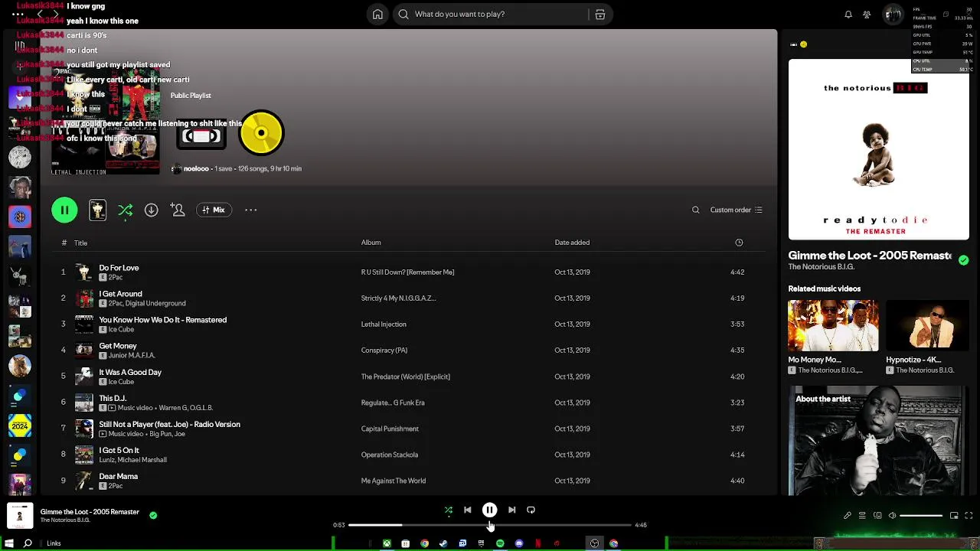Skip to the next track
The image size is (980, 551).
click(x=511, y=510)
